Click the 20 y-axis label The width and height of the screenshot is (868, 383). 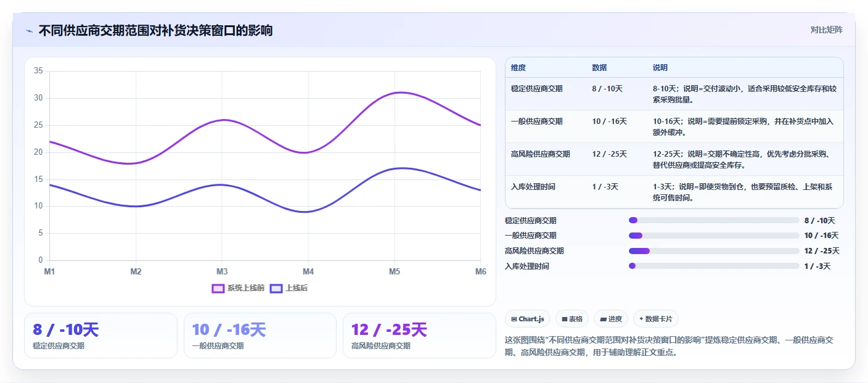point(38,152)
